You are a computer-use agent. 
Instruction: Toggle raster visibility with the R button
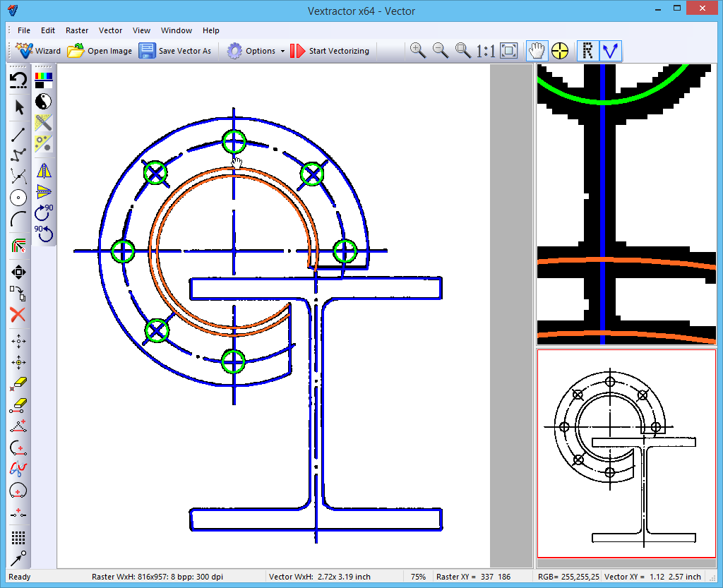(x=587, y=50)
